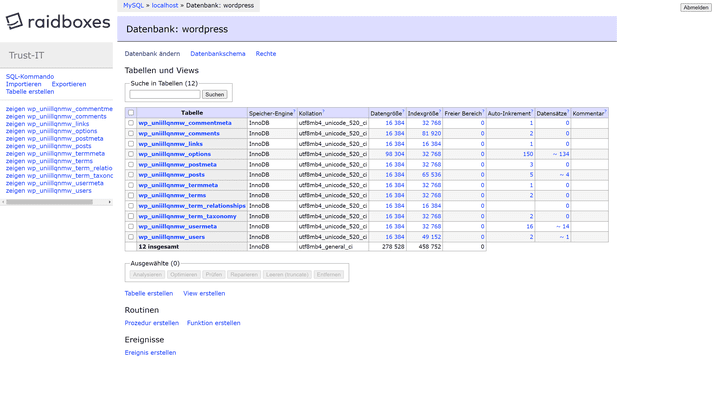Check the wp_uniillqnmw_users table checkbox
The image size is (720, 405).
pyautogui.click(x=131, y=237)
